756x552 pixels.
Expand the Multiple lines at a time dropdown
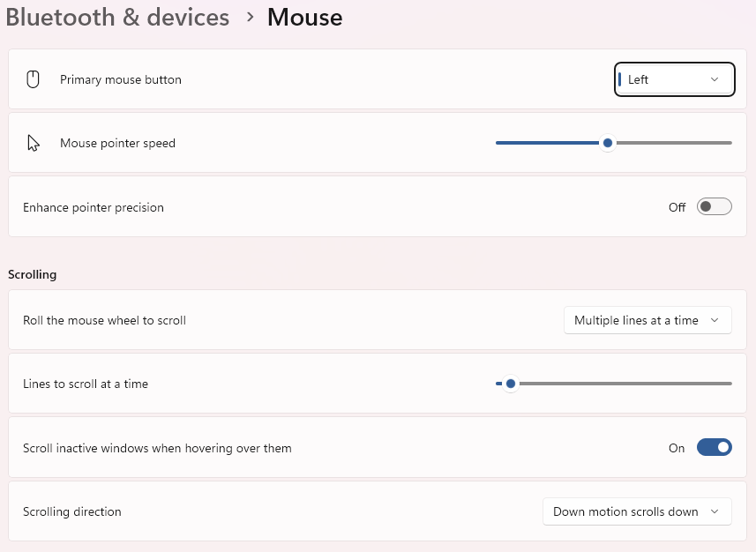(x=647, y=320)
